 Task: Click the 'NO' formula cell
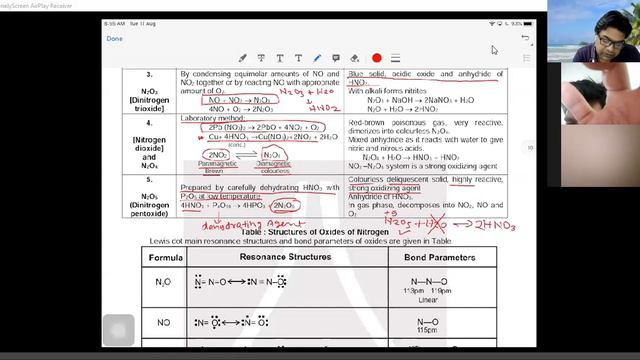point(164,322)
